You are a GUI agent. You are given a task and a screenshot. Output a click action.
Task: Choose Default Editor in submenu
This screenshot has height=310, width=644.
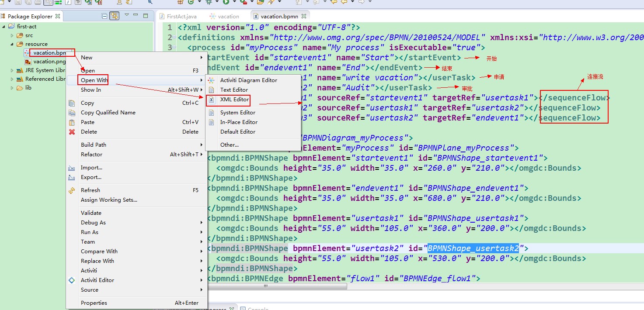pos(254,132)
